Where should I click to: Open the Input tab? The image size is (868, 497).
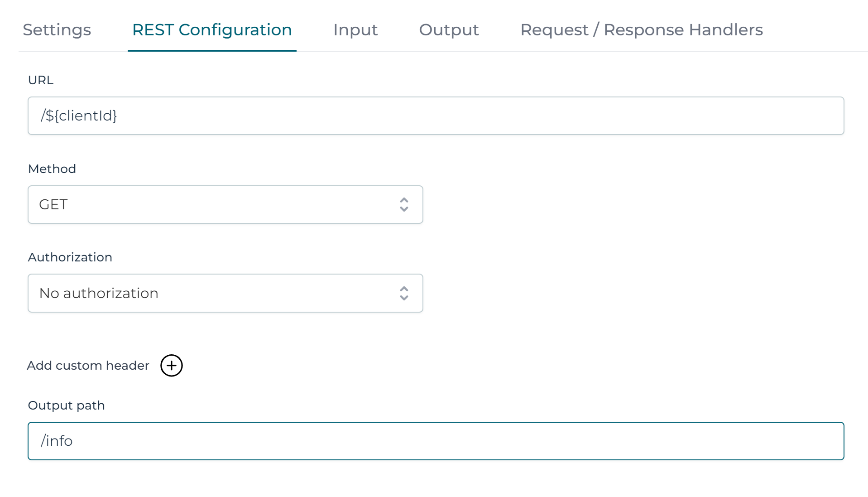coord(355,30)
